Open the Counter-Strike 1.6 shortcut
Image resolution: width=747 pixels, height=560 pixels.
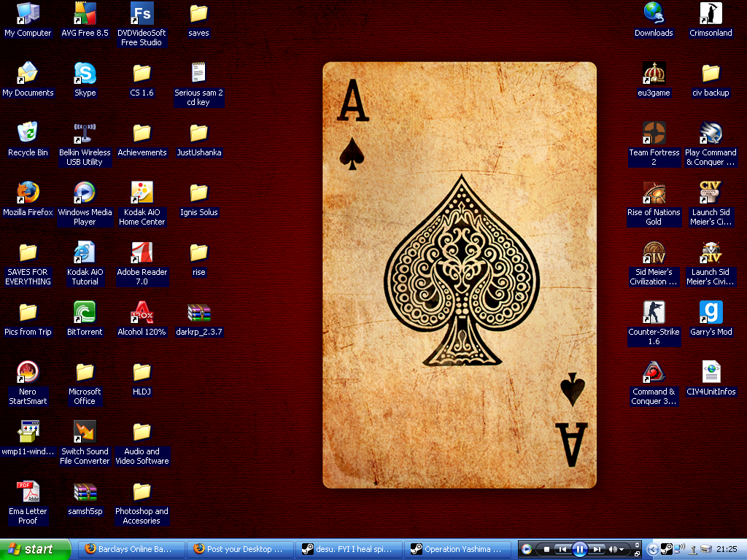pyautogui.click(x=654, y=314)
